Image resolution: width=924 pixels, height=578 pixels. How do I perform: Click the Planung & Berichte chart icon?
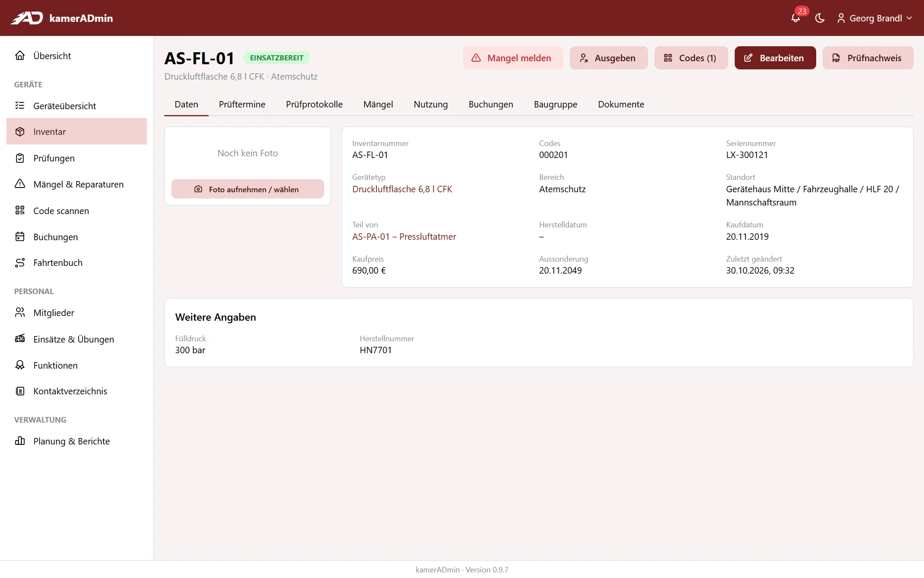[x=20, y=441]
